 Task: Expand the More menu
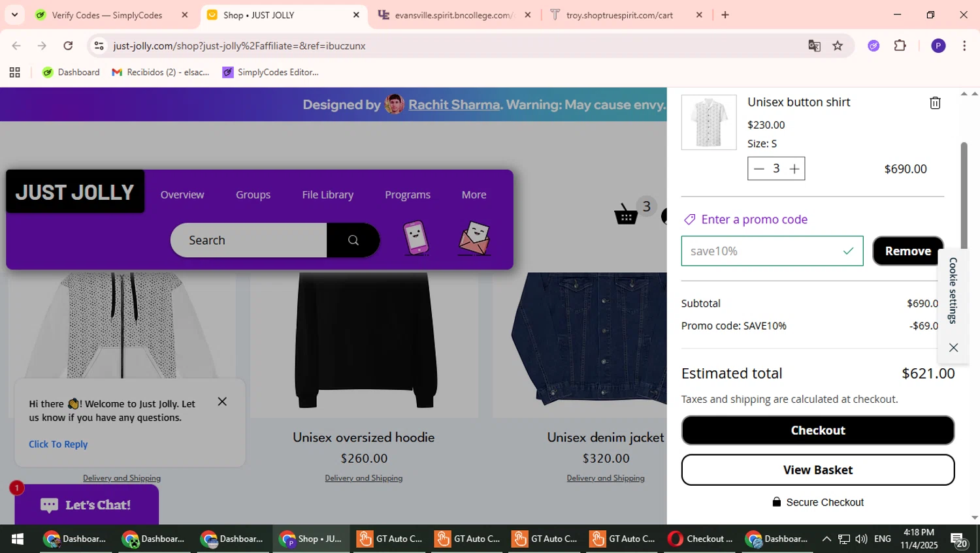coord(474,195)
